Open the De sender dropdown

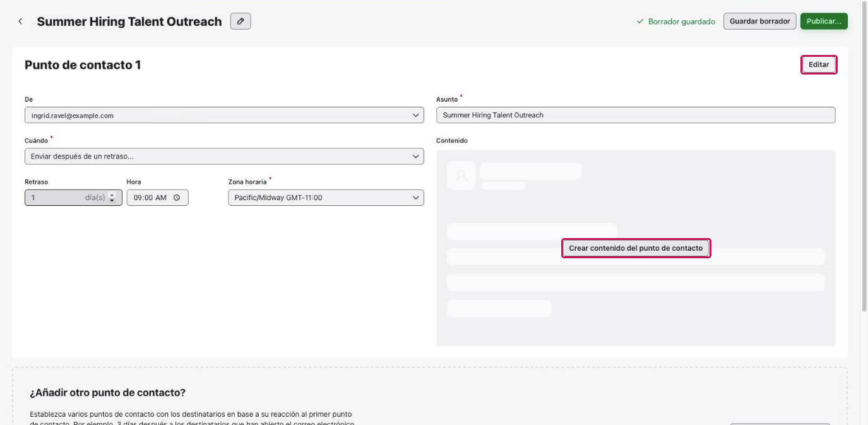click(x=224, y=116)
